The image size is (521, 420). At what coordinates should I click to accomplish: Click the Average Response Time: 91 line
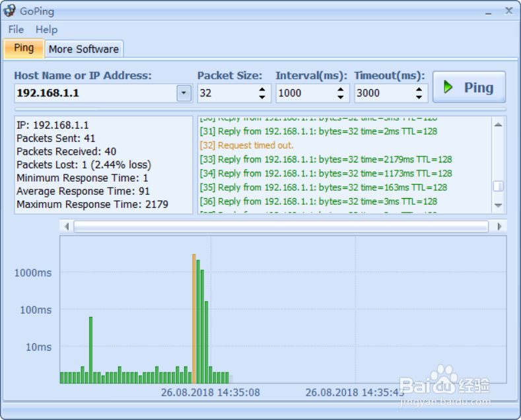click(x=83, y=192)
